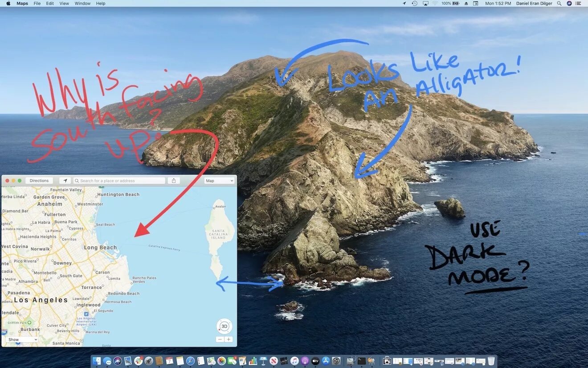Open Pages from the Dock
Screen dimensions: 588x368
pos(242,360)
